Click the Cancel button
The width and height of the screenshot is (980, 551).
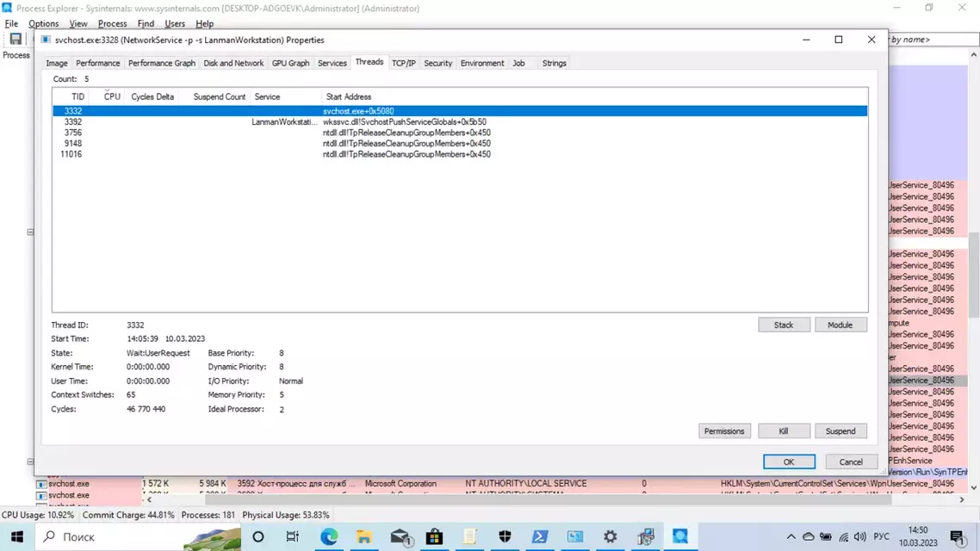click(851, 461)
